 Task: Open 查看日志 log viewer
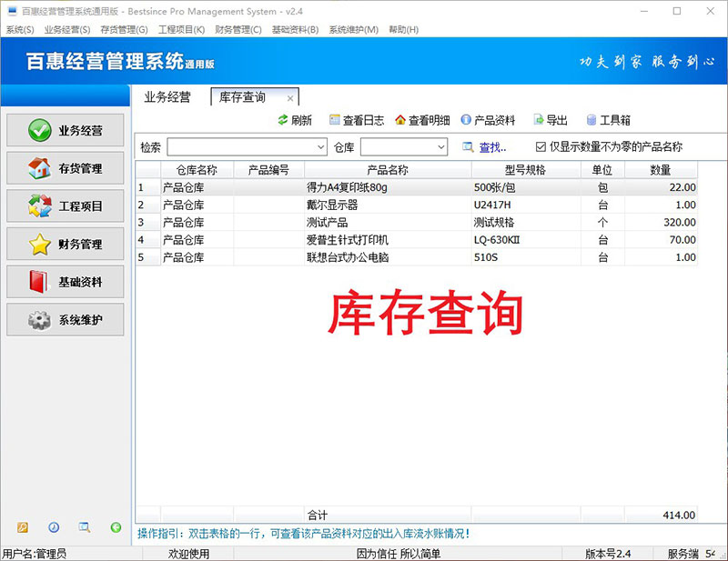click(357, 120)
